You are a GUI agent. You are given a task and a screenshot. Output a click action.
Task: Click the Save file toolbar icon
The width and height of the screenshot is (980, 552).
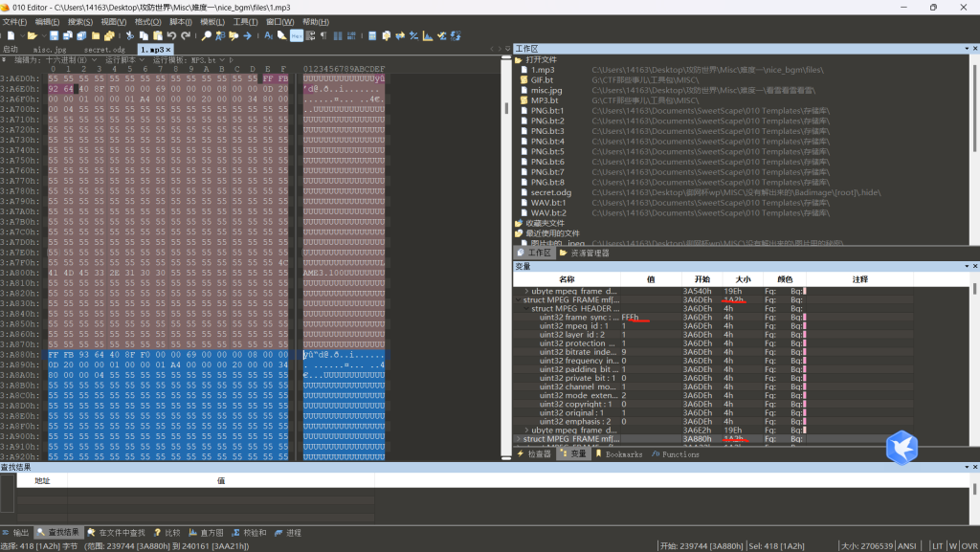click(x=55, y=35)
